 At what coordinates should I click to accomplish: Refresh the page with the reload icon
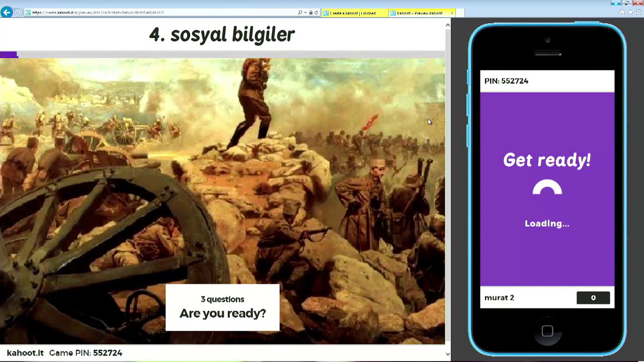[x=316, y=13]
